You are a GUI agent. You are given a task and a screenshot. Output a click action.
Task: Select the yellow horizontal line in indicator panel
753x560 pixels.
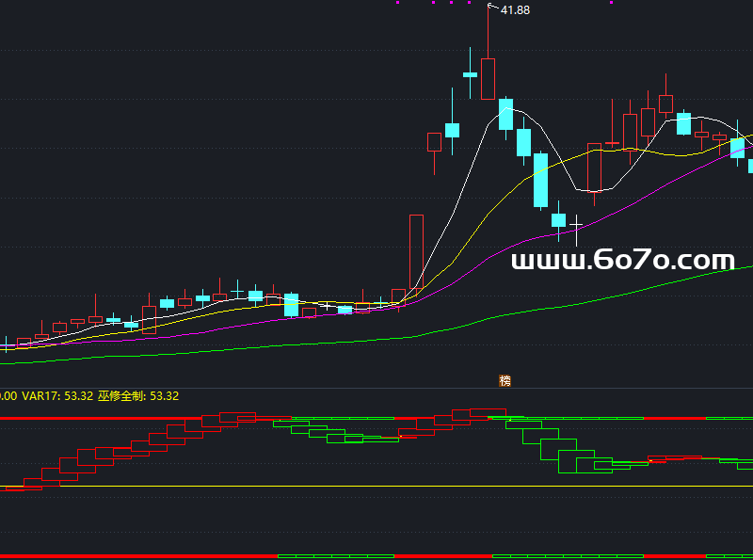coord(376,487)
